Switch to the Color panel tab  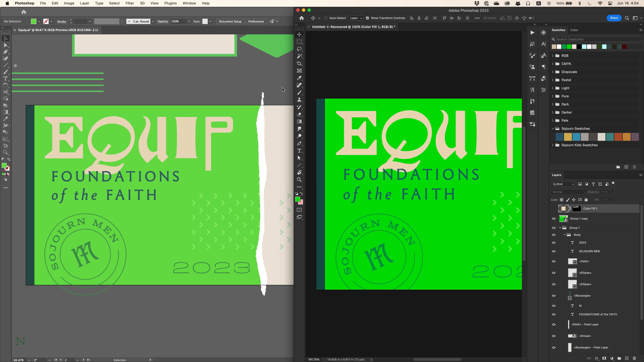point(574,30)
